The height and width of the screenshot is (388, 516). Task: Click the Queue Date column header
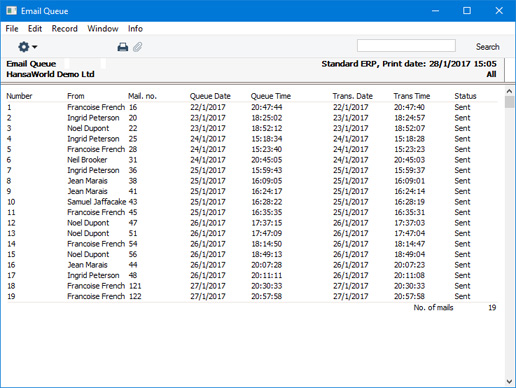tap(210, 96)
